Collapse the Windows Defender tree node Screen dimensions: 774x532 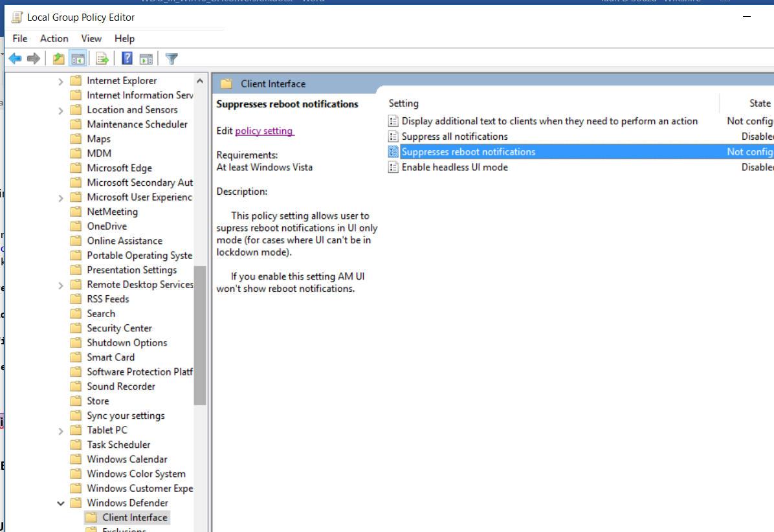tap(61, 503)
